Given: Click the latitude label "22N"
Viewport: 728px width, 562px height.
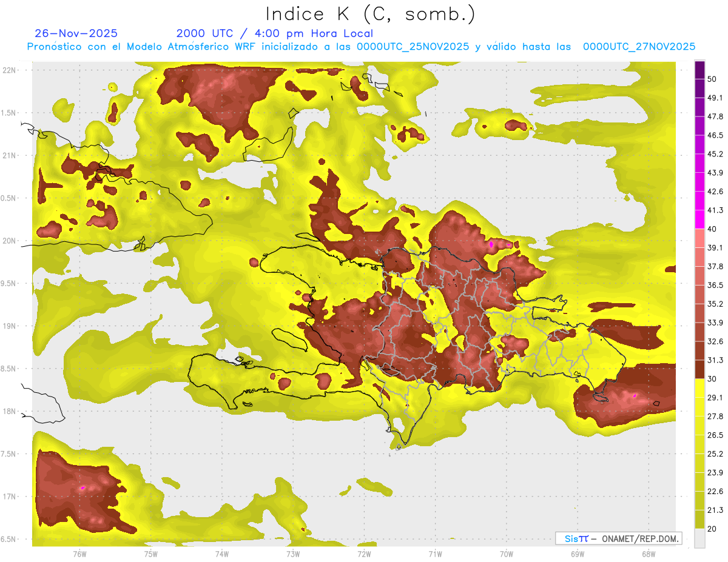Looking at the screenshot, I should tap(10, 70).
